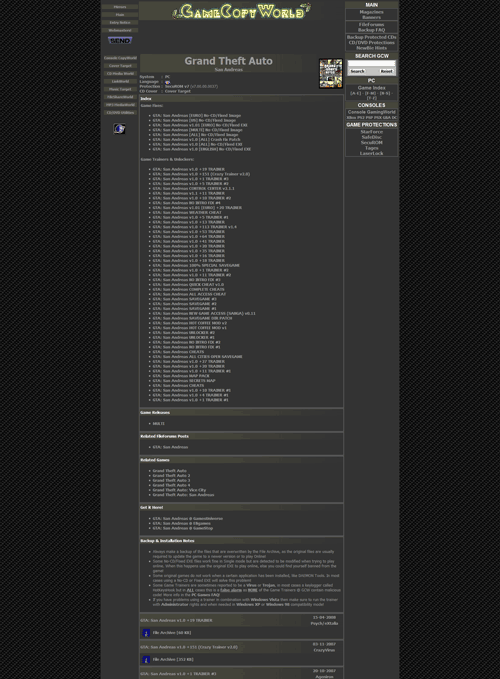Click the round badge icon in left sidebar
The width and height of the screenshot is (500, 679).
click(x=119, y=129)
